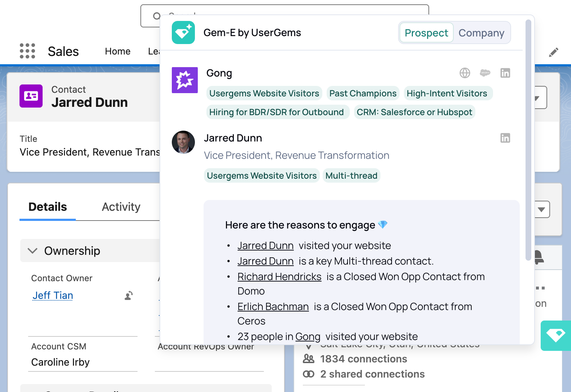Open Jarred Dunn's LinkedIn profile icon
Screen dimensions: 571x392
pos(505,138)
